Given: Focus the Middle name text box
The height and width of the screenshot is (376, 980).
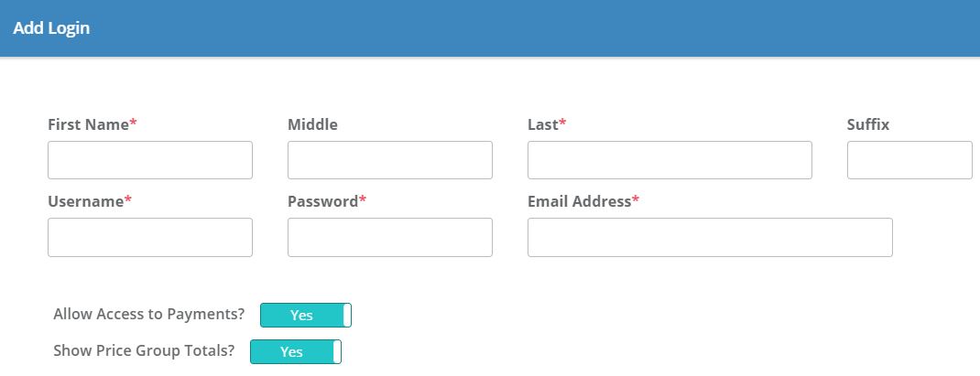Looking at the screenshot, I should [390, 160].
